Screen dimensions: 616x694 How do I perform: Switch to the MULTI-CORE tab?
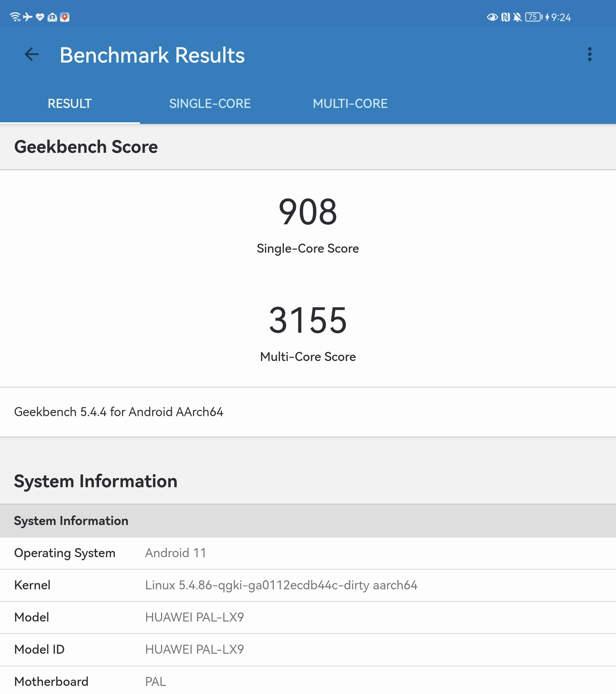350,104
